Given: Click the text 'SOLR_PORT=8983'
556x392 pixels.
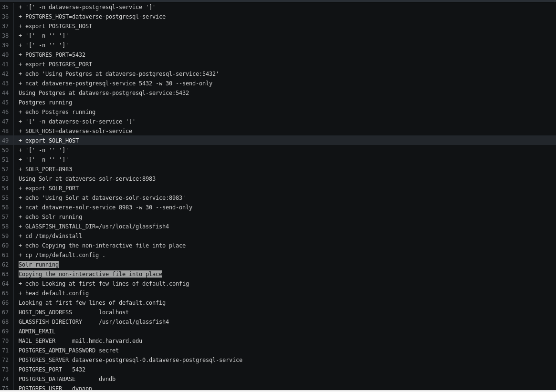Looking at the screenshot, I should coord(49,169).
